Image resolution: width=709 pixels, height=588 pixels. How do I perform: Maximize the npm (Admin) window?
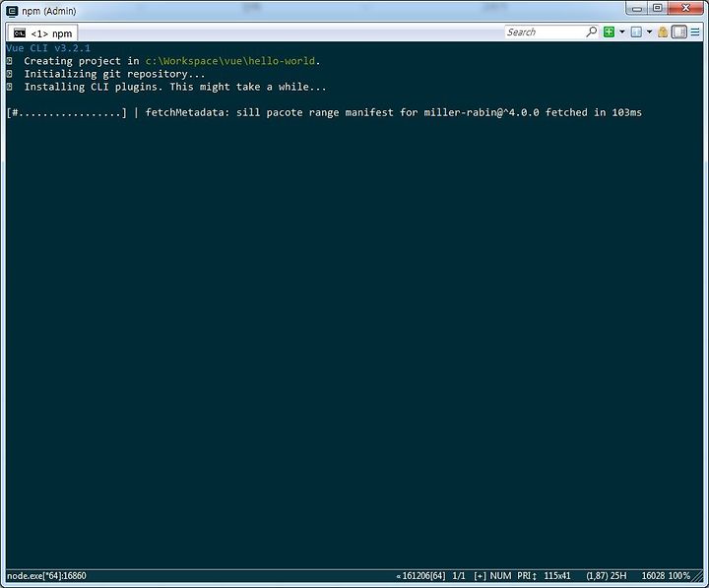(658, 8)
